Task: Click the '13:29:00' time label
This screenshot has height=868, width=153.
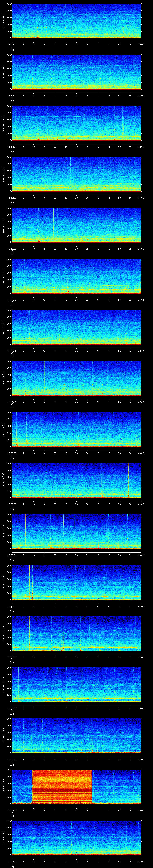Action: [x=12, y=44]
